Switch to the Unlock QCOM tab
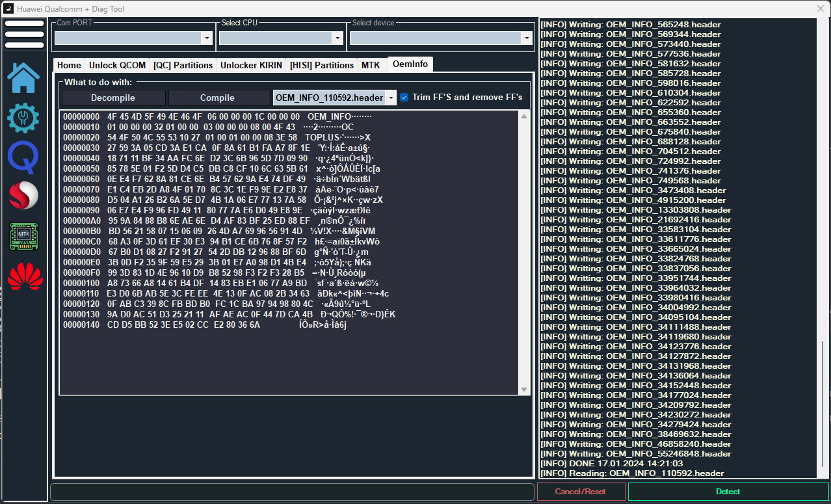This screenshot has width=831, height=504. (118, 65)
